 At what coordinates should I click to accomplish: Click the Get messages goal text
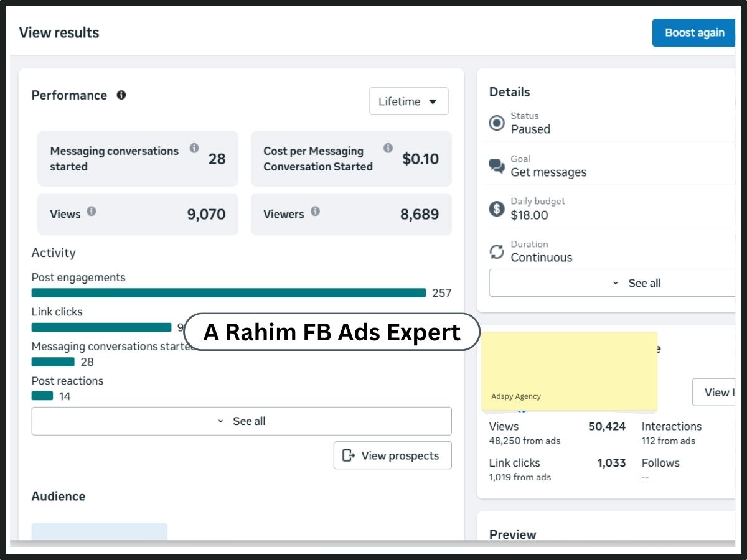click(x=548, y=172)
